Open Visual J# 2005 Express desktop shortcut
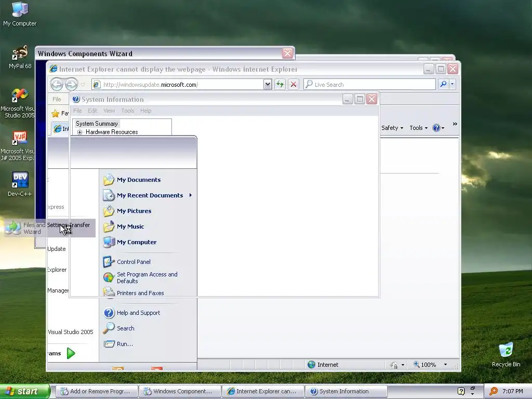 point(18,146)
